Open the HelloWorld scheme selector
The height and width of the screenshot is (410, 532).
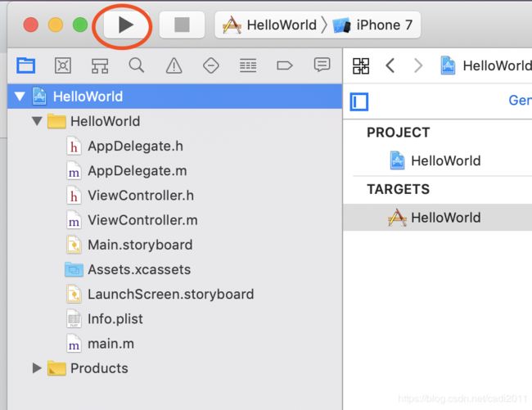point(270,25)
